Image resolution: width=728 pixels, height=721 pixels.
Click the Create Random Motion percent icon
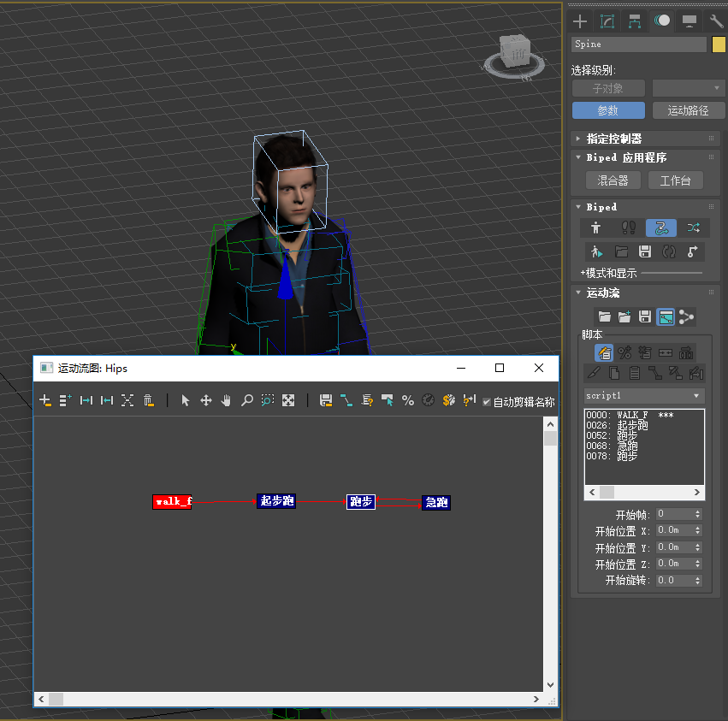(624, 353)
